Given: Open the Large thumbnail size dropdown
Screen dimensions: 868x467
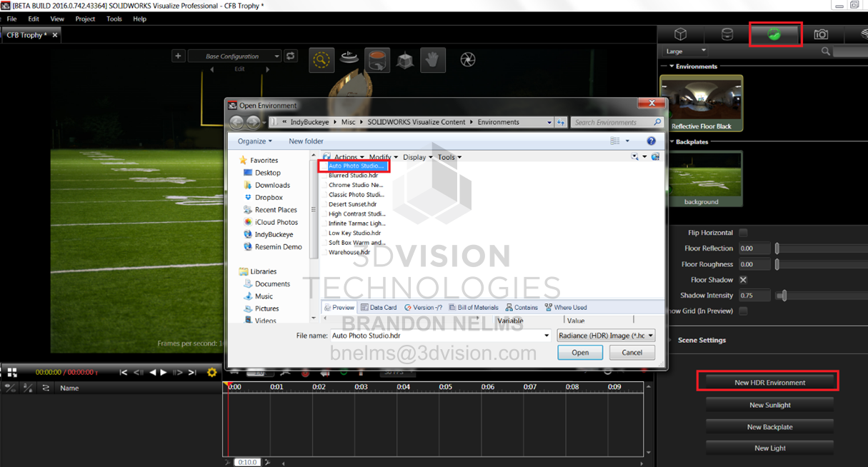Looking at the screenshot, I should pos(686,51).
